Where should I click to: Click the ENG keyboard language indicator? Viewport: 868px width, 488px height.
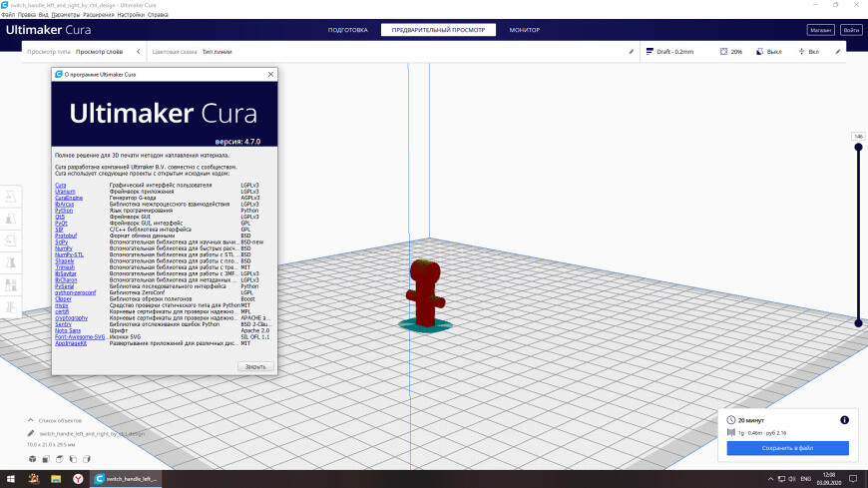click(x=805, y=479)
